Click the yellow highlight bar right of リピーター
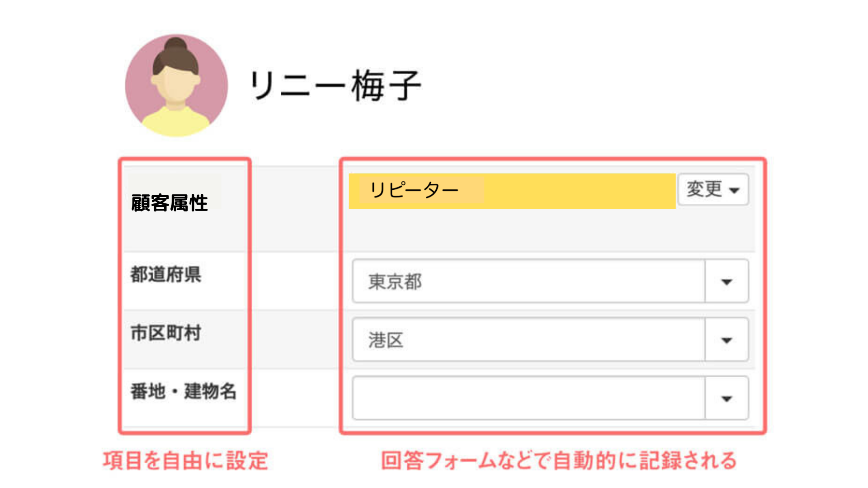Screen dimensions: 868x488 point(579,191)
